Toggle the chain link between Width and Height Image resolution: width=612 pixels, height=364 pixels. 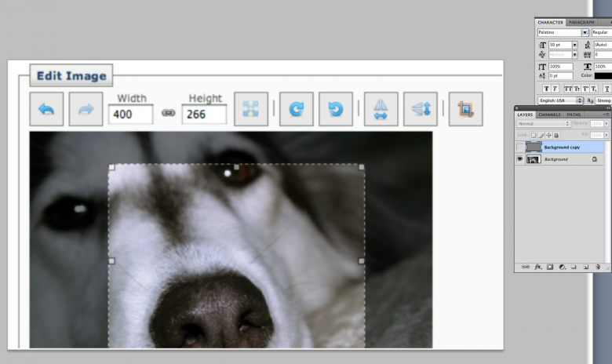tap(168, 113)
